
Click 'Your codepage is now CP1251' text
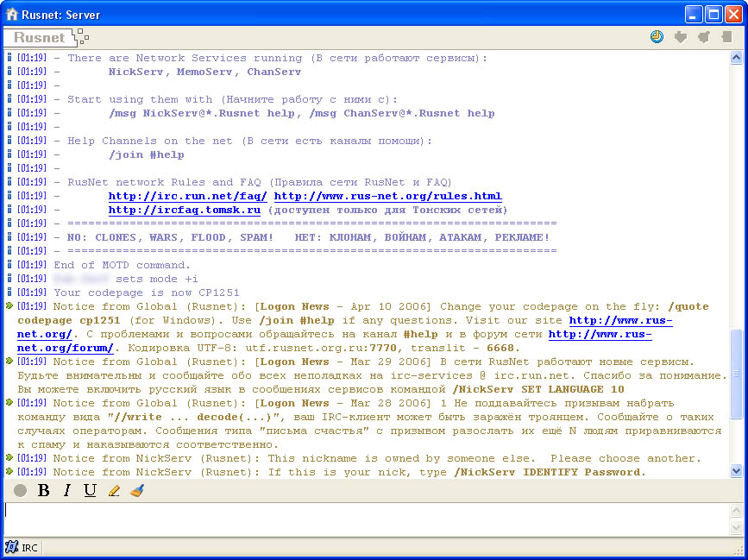[147, 293]
